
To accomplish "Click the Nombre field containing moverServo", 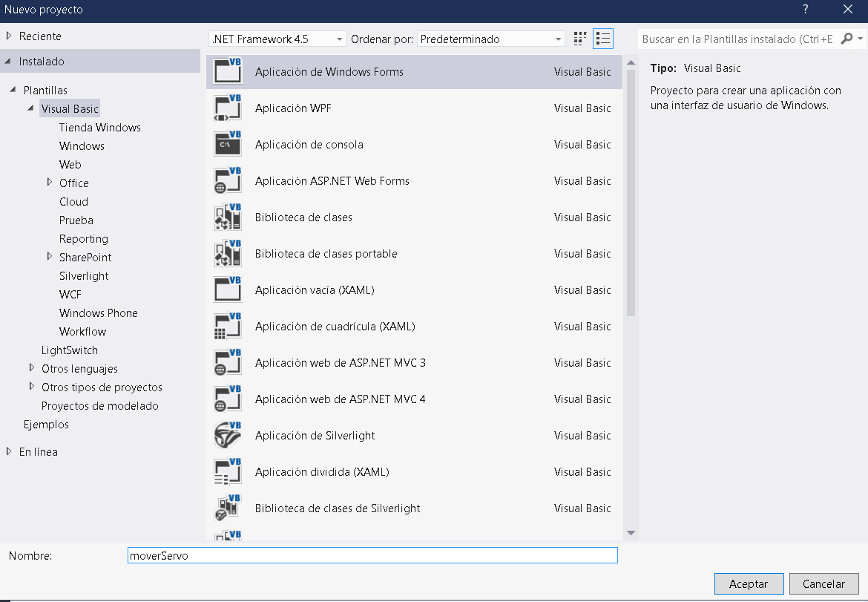I will coord(372,555).
